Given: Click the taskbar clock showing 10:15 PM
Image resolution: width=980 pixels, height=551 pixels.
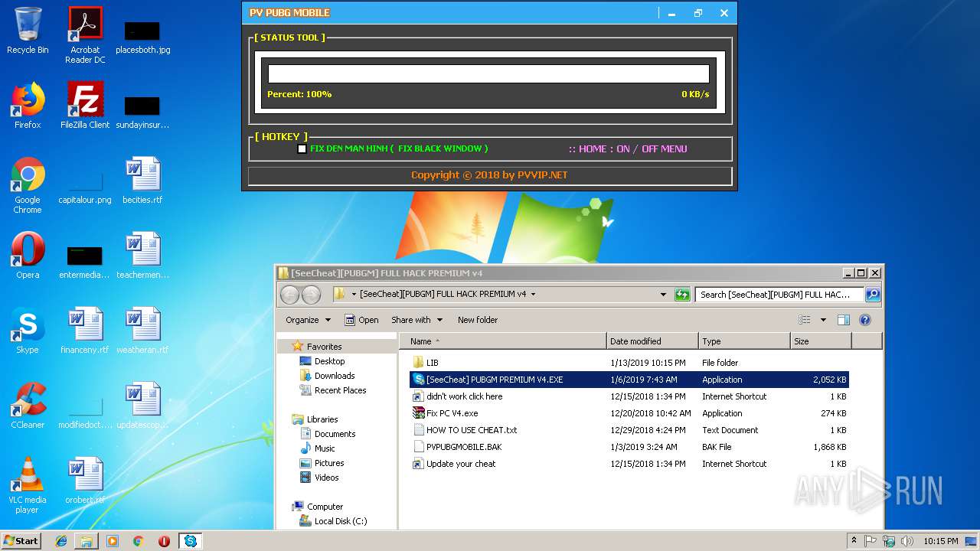Looking at the screenshot, I should [x=941, y=541].
